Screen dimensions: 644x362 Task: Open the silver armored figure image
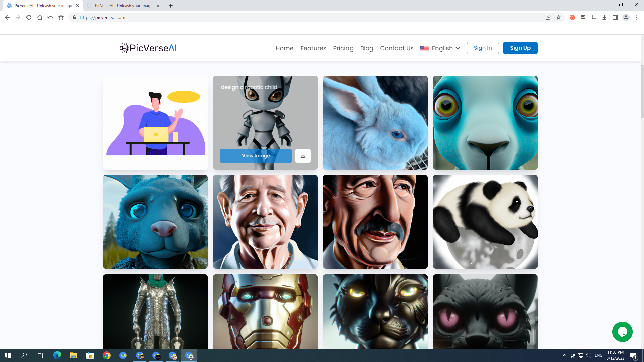click(x=155, y=311)
